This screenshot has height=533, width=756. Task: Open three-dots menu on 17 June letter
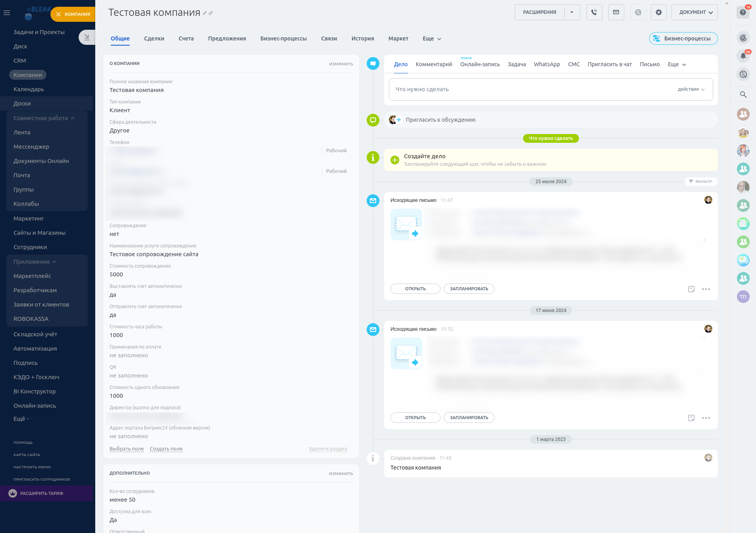coord(706,418)
